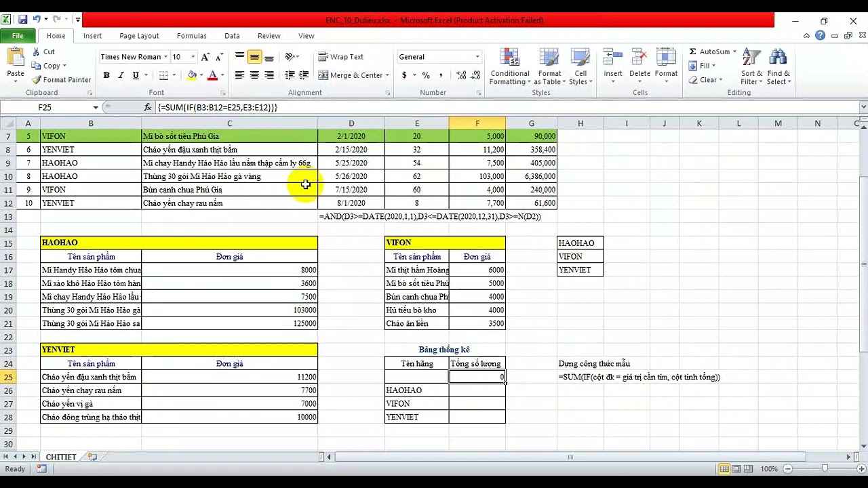
Task: Apply red font color
Action: 212,75
